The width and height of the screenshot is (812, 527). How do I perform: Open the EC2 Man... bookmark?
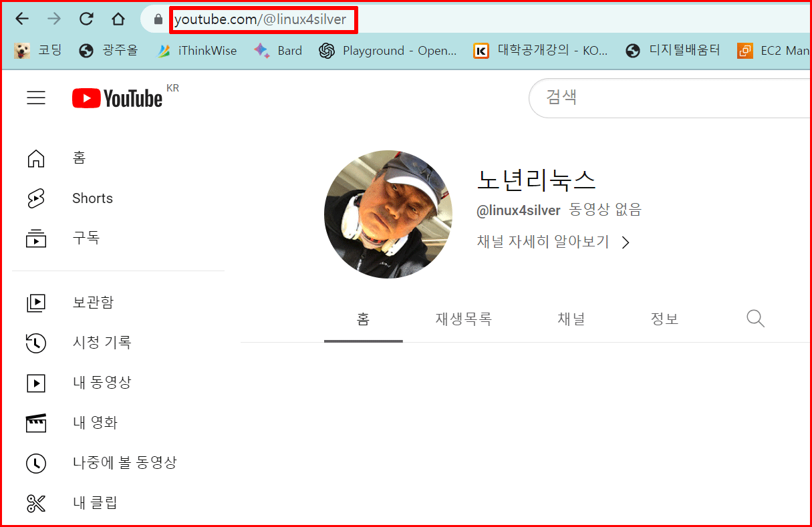click(773, 50)
